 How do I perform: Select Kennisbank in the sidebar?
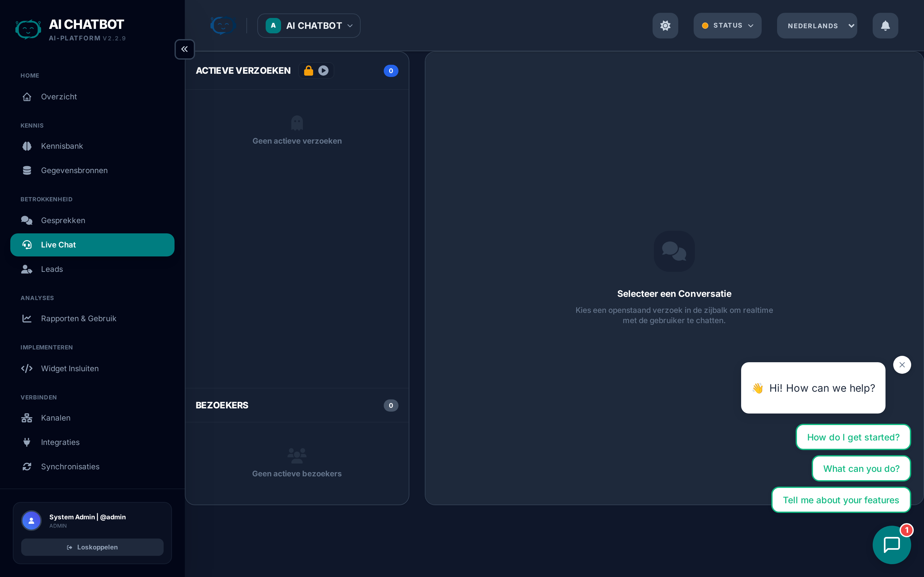(x=62, y=146)
